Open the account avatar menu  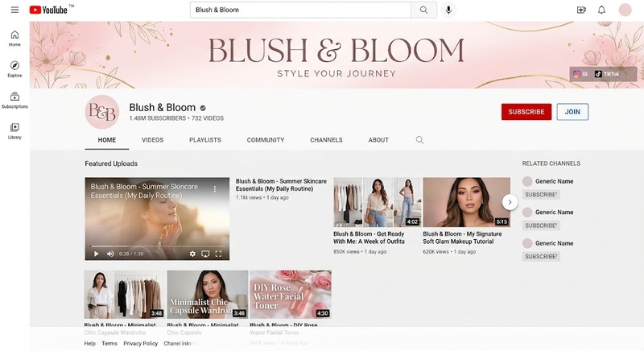pyautogui.click(x=625, y=10)
